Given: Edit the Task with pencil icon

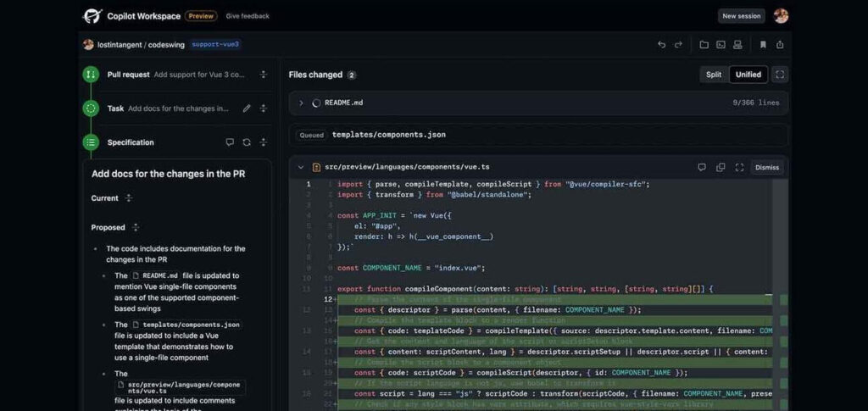Looking at the screenshot, I should [247, 108].
